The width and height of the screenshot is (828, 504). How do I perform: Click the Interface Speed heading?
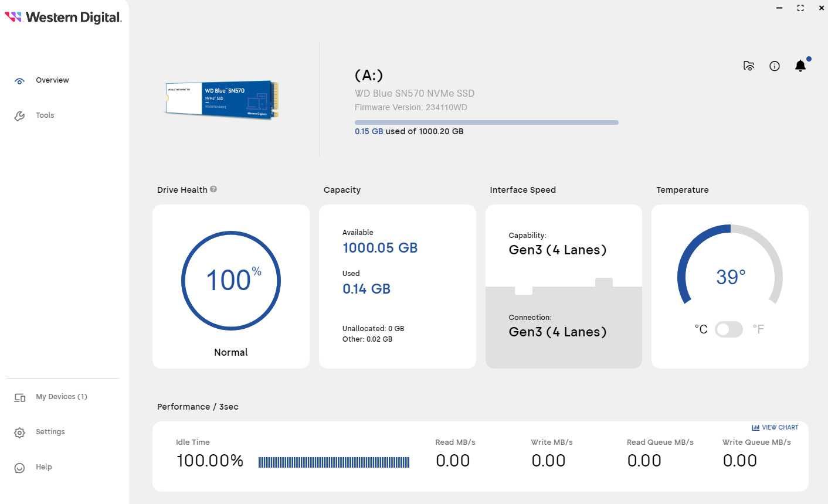[x=523, y=190]
